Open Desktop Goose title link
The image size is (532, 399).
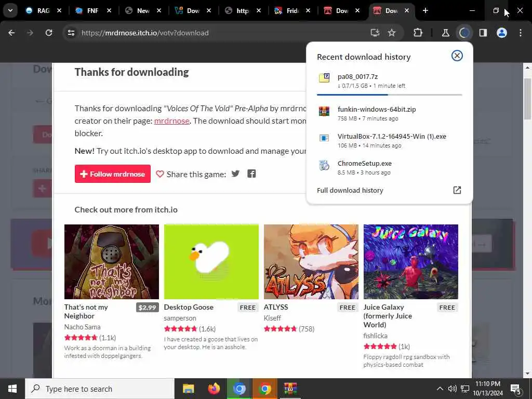(x=189, y=307)
